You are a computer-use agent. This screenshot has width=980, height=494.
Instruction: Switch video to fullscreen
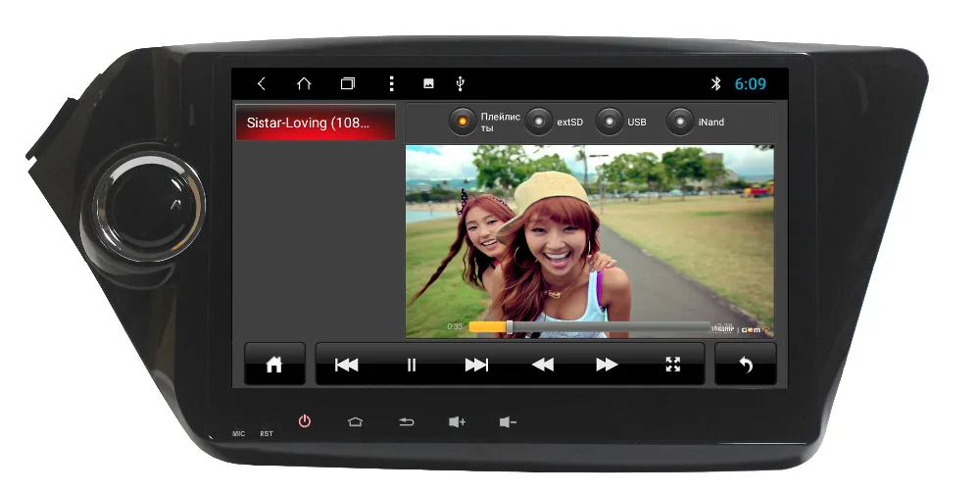(672, 365)
